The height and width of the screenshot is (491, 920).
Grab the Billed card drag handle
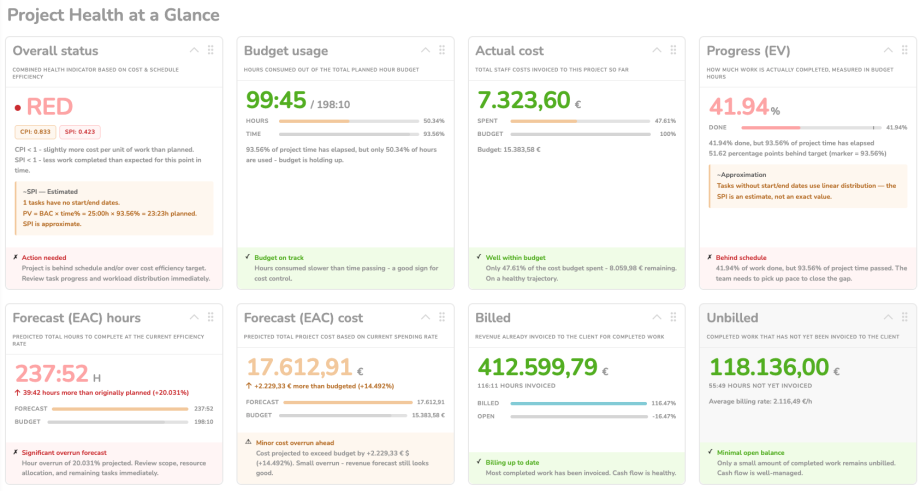(673, 317)
